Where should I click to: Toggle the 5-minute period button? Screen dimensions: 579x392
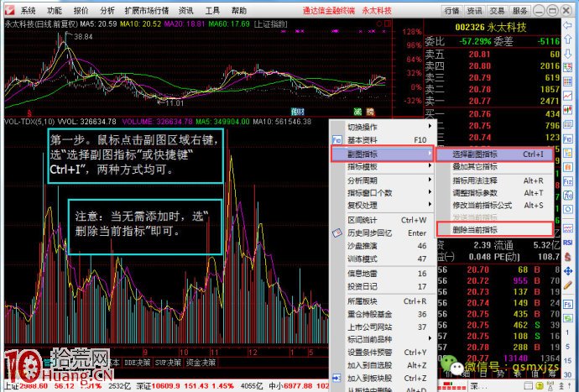pyautogui.click(x=567, y=347)
